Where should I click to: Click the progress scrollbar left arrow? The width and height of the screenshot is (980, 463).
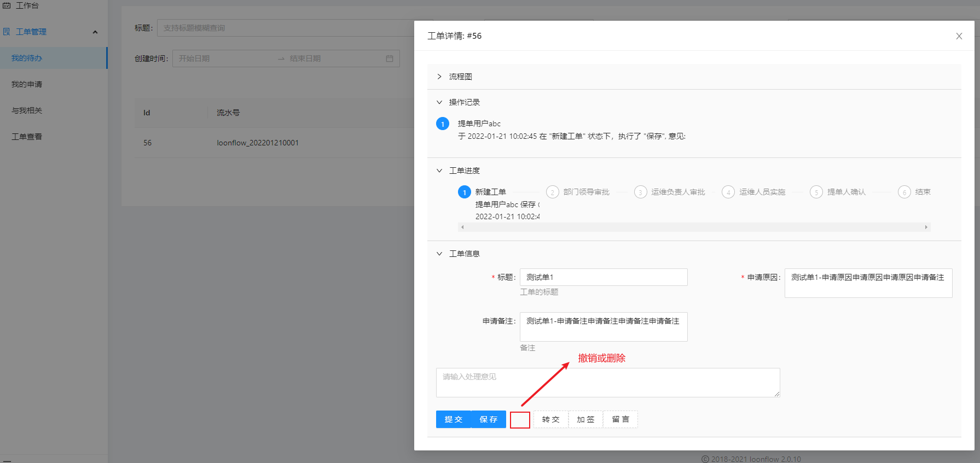tap(462, 227)
